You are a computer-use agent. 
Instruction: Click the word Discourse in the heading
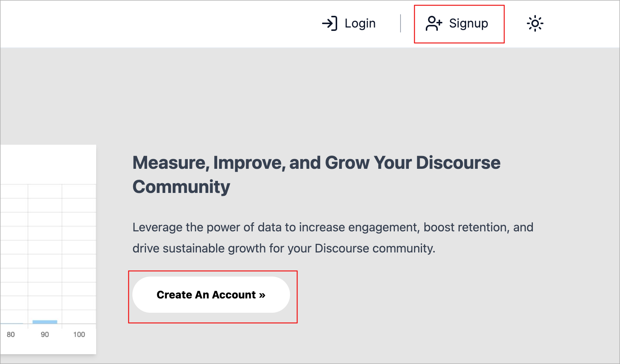click(x=458, y=163)
